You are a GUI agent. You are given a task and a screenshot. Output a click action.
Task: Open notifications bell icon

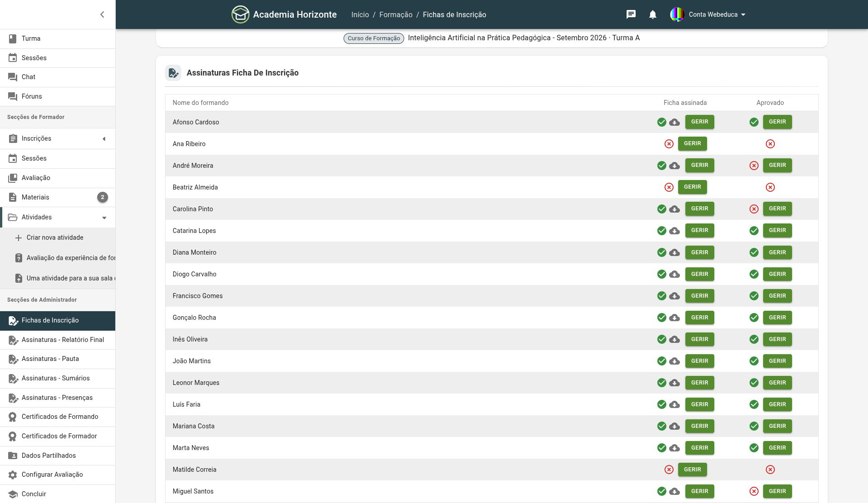tap(653, 14)
